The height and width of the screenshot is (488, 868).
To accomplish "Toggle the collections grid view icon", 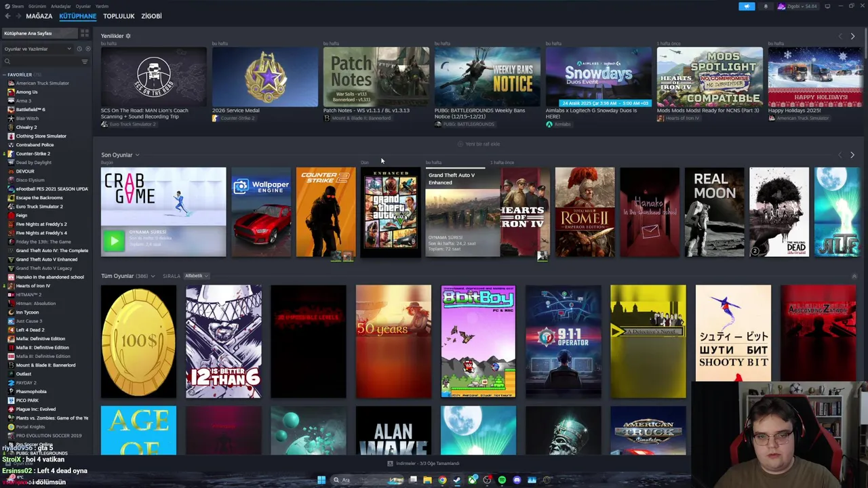I will pos(85,33).
